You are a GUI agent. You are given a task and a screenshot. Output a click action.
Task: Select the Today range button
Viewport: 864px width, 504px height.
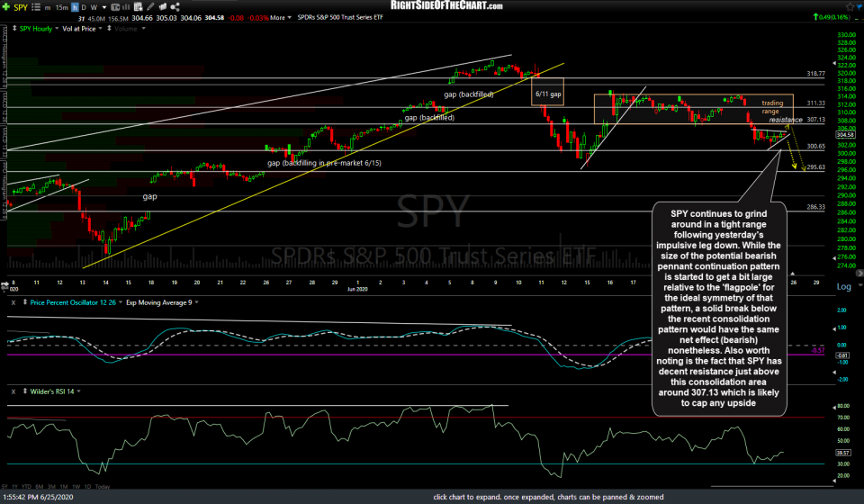point(103,487)
